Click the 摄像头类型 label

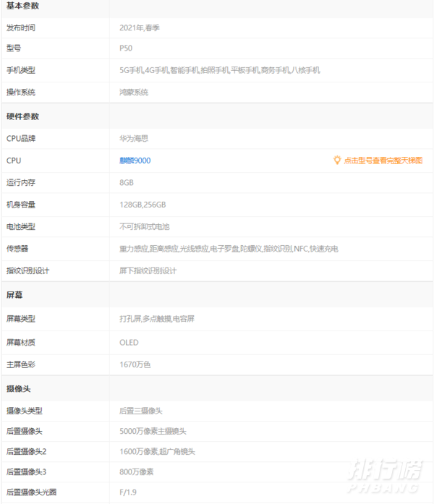(x=25, y=411)
